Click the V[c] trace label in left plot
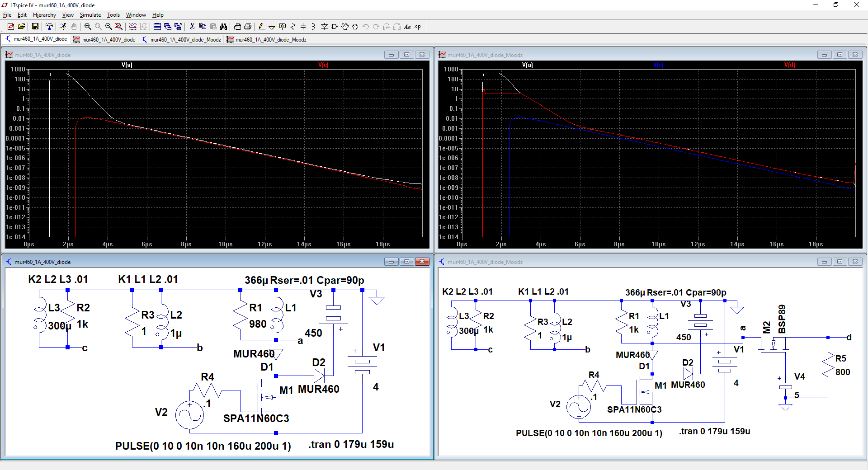 [323, 65]
